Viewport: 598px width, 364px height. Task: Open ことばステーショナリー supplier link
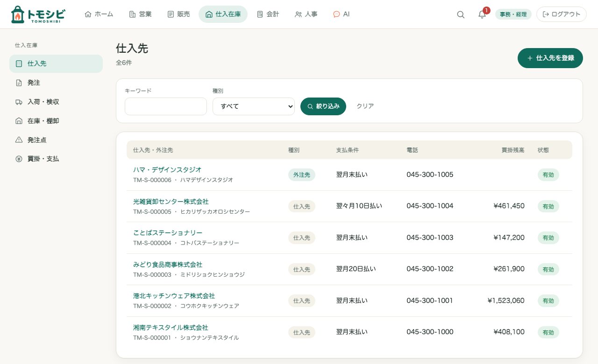pos(168,233)
